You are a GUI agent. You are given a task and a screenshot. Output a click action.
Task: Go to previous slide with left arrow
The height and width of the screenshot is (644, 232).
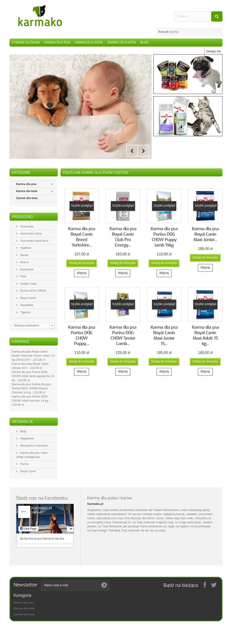coord(132,151)
